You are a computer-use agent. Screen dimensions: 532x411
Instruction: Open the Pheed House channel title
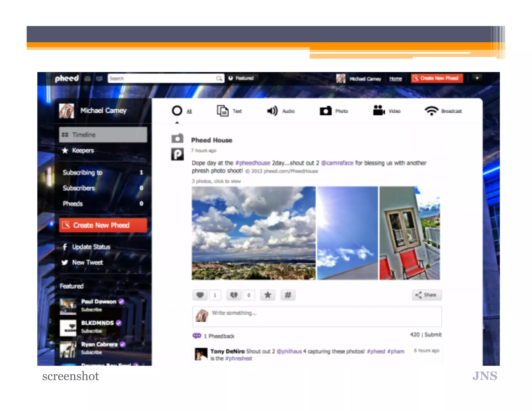click(212, 140)
